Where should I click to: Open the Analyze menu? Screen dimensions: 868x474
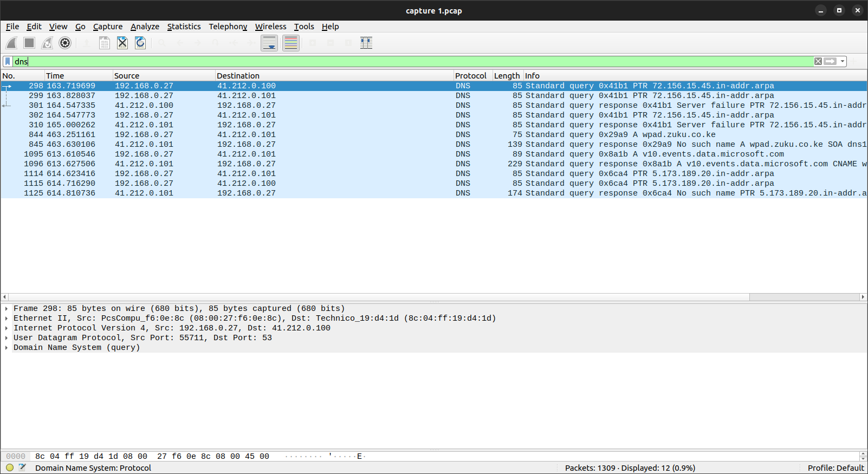point(145,27)
